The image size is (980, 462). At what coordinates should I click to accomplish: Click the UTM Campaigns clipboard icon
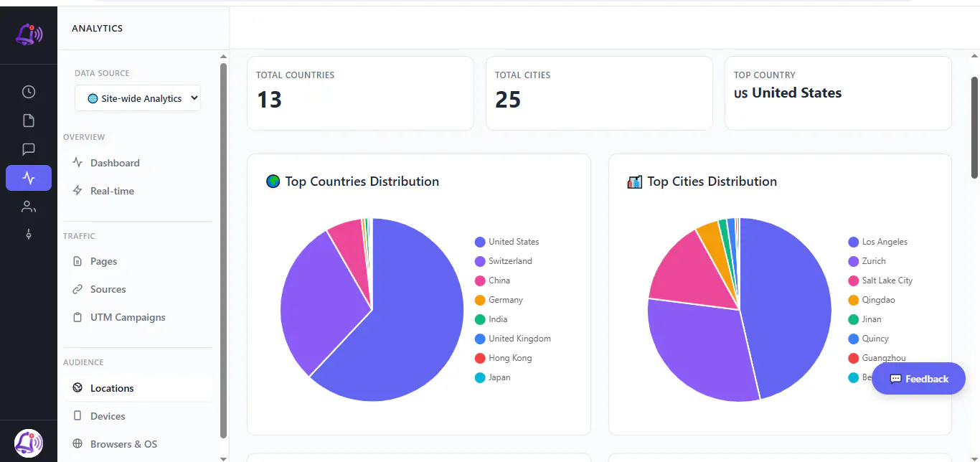point(77,317)
